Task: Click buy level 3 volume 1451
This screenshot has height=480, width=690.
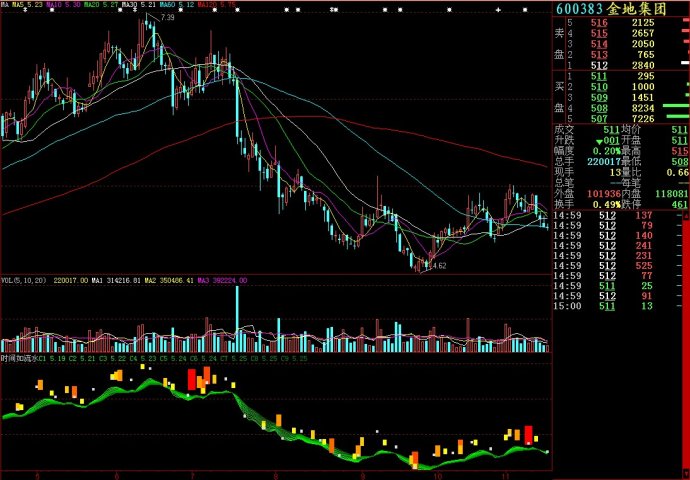Action: pos(643,97)
